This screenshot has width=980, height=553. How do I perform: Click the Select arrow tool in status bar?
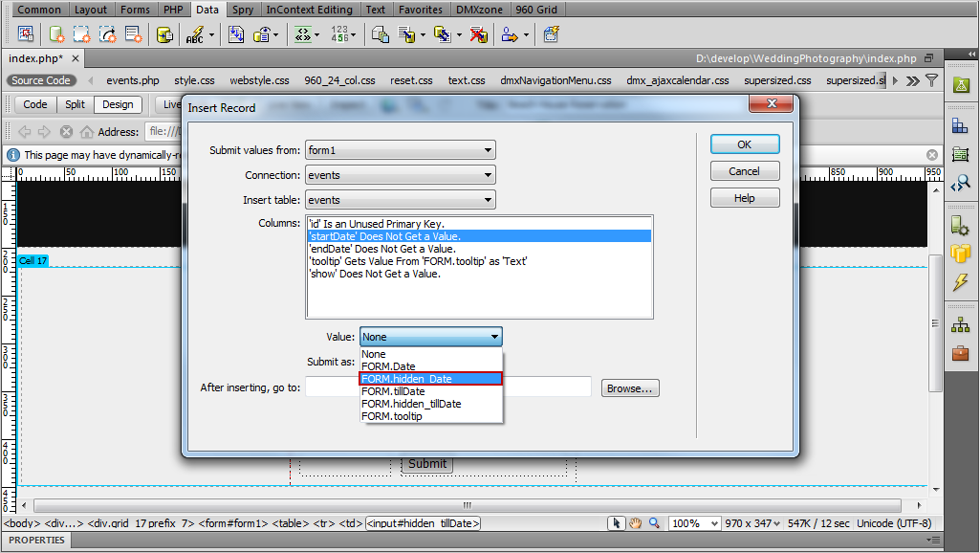coord(617,523)
